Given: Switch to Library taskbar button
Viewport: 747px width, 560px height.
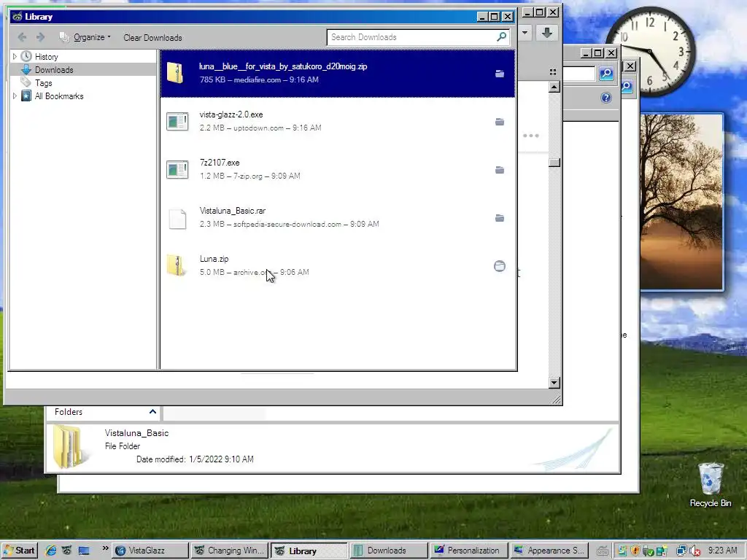Looking at the screenshot, I should pos(309,551).
